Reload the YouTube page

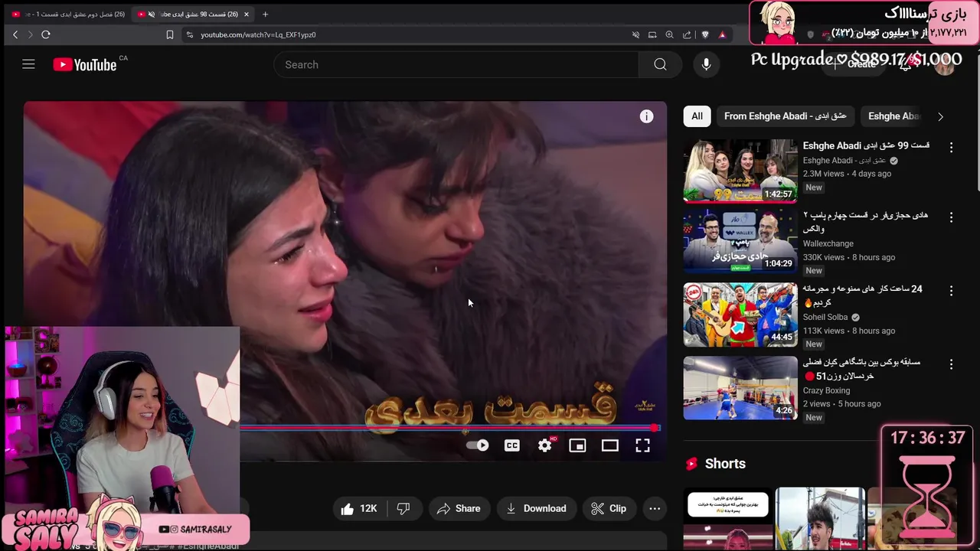point(46,34)
